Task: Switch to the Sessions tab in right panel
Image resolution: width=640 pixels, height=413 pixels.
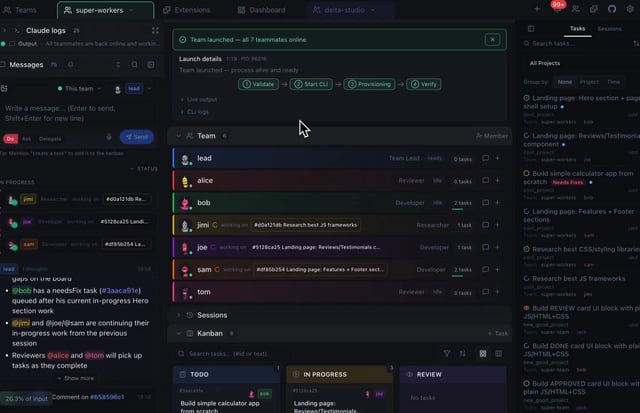Action: point(609,29)
